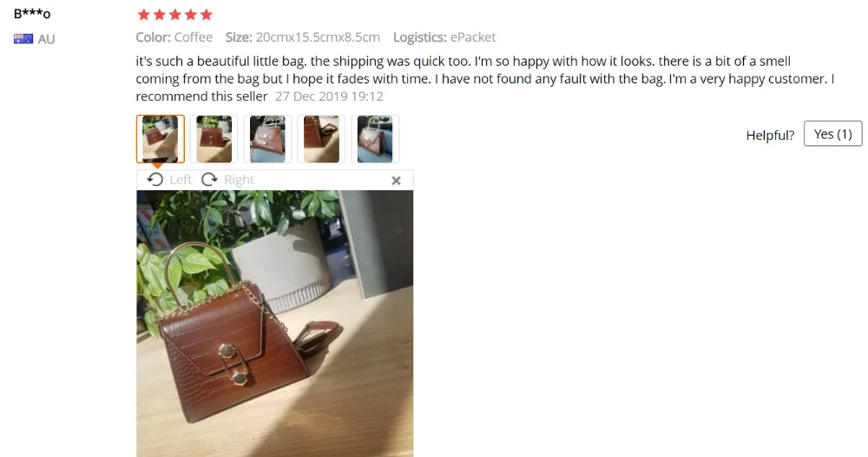Open the second review photo thumbnail
The image size is (868, 457).
point(214,138)
